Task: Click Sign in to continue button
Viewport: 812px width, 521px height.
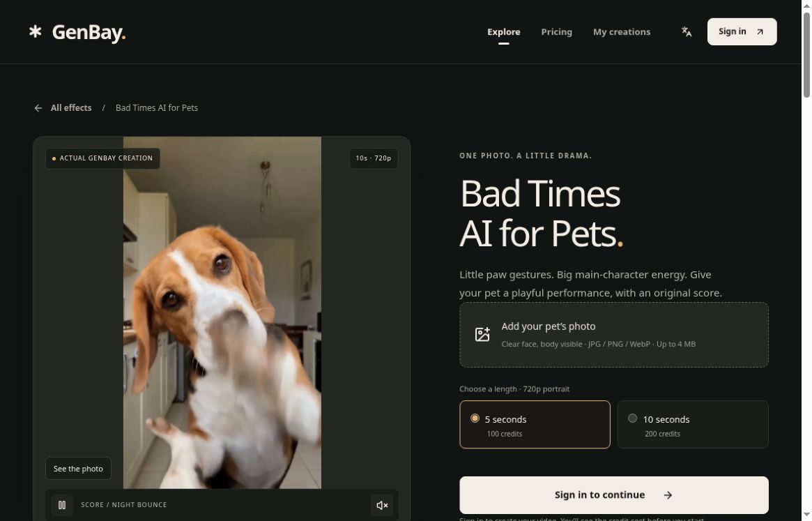Action: (x=613, y=495)
